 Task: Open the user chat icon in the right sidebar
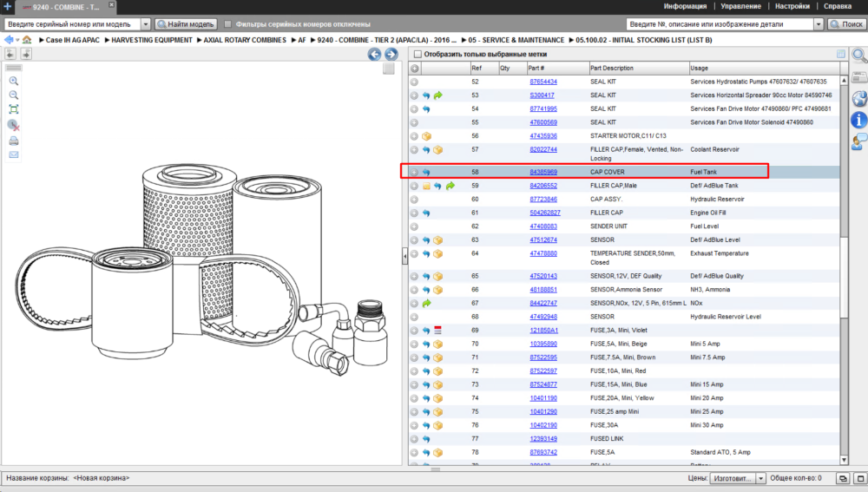859,141
